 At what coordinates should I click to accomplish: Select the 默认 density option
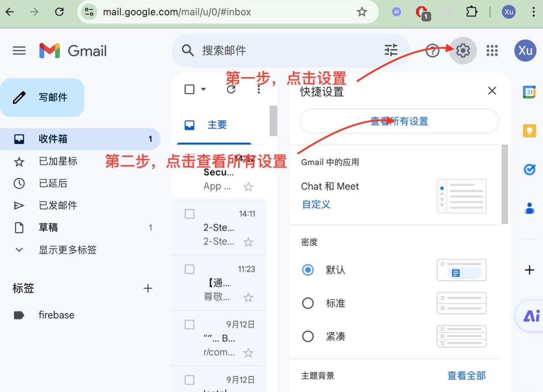[308, 270]
